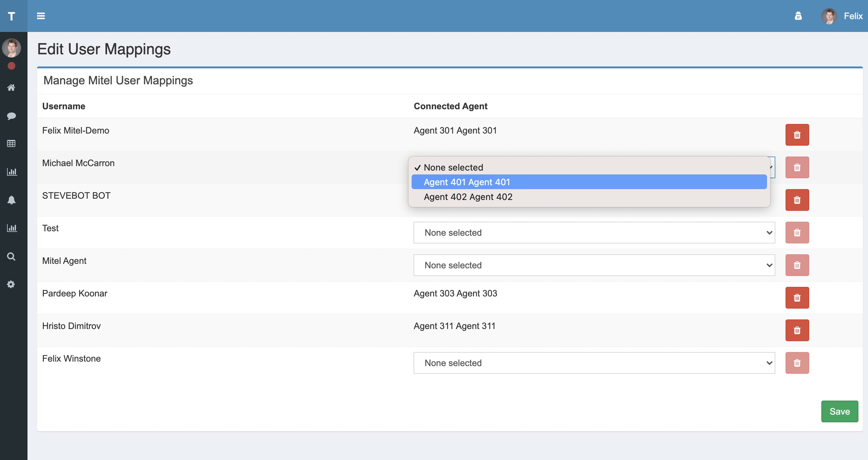Click the Username column header
Viewport: 868px width, 460px height.
coord(64,106)
